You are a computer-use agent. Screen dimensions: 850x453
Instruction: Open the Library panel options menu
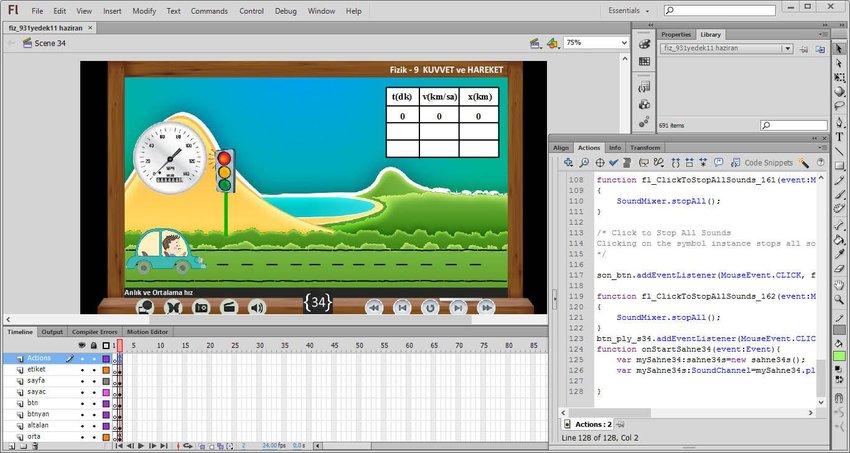click(x=823, y=34)
